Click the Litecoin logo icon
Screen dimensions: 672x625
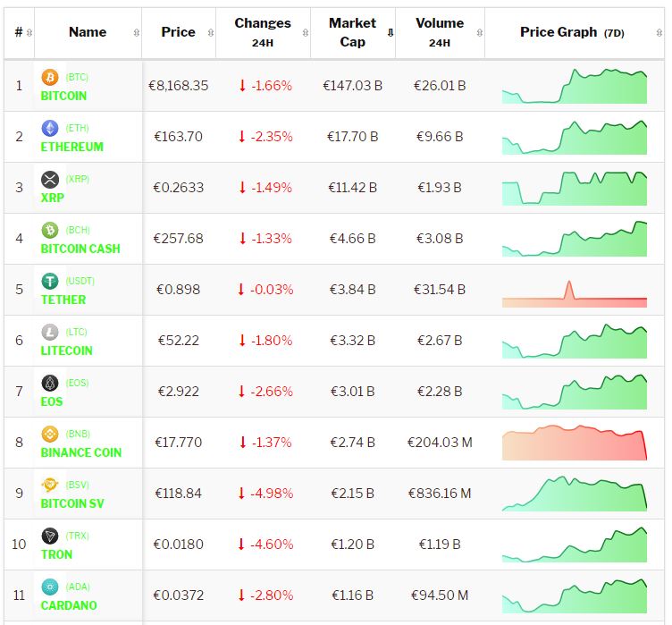click(x=50, y=333)
